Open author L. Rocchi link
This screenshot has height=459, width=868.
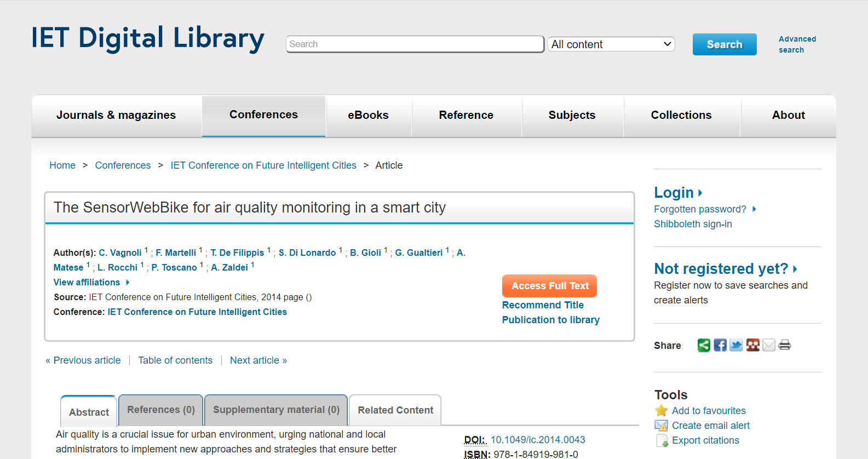click(117, 267)
